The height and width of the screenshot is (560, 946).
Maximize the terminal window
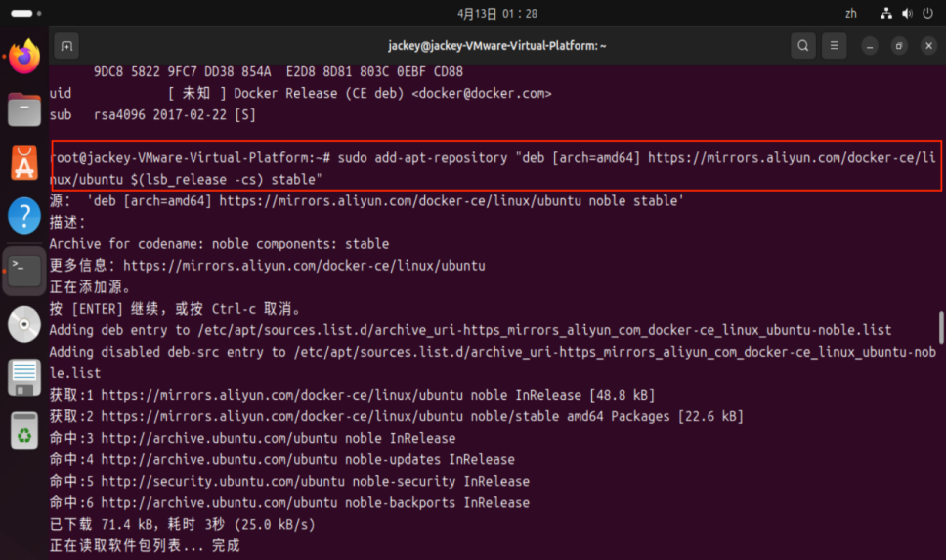tap(899, 46)
